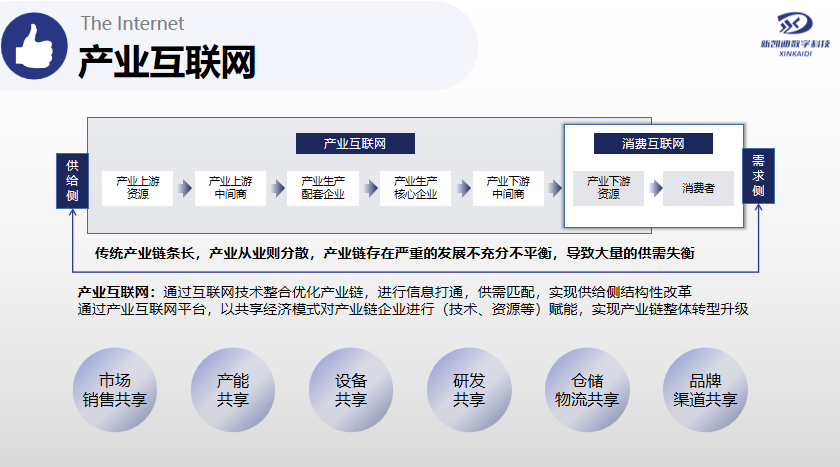Click the 研发共享 circle
The width and height of the screenshot is (840, 467).
[469, 390]
